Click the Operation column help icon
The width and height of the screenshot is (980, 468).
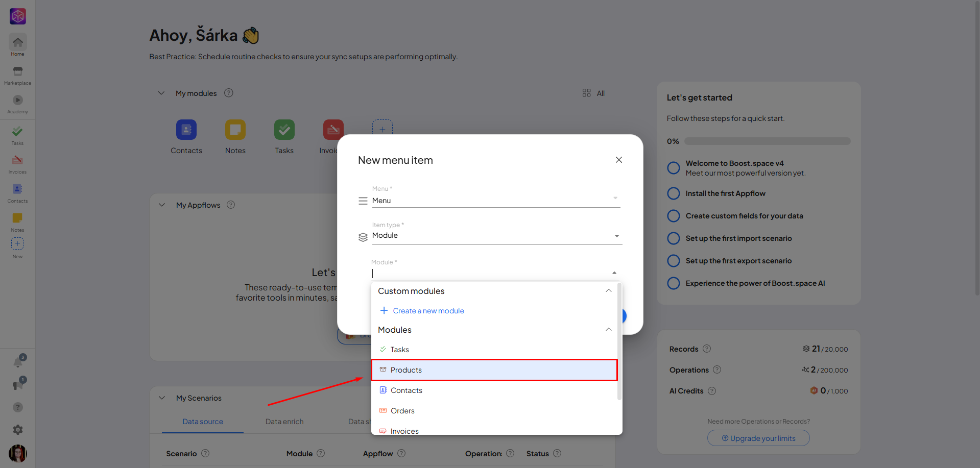pos(510,453)
